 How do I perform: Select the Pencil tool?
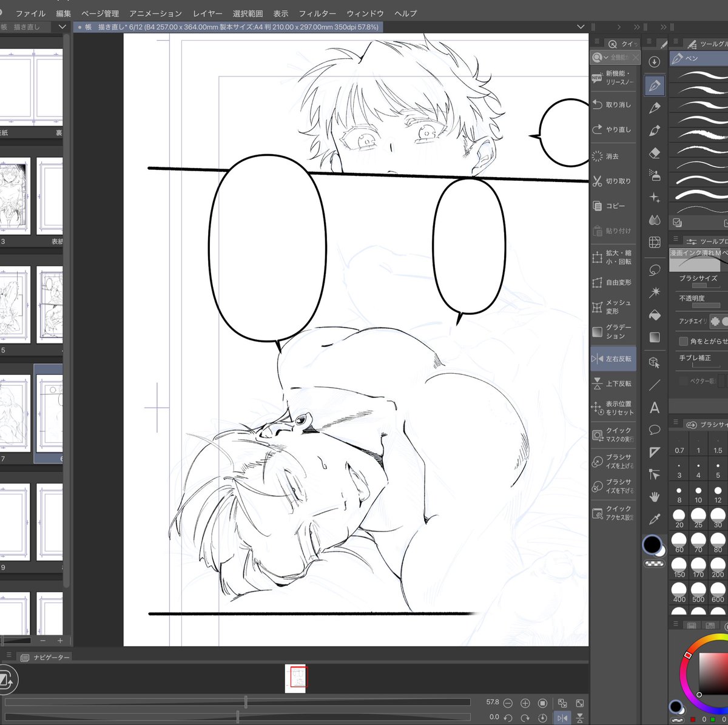coord(655,108)
